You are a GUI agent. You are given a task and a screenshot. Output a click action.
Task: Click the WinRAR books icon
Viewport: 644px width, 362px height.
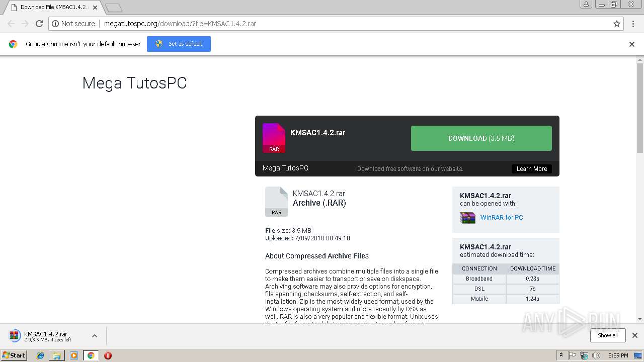pyautogui.click(x=468, y=218)
